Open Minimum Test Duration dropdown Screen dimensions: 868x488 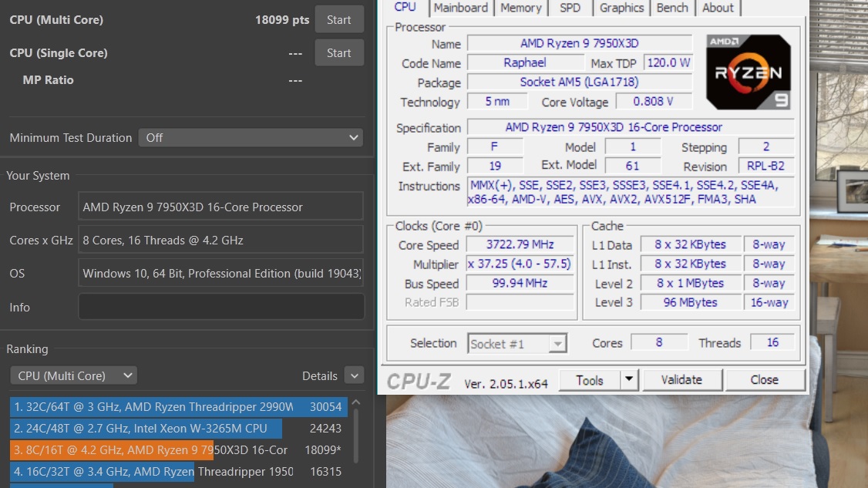251,137
